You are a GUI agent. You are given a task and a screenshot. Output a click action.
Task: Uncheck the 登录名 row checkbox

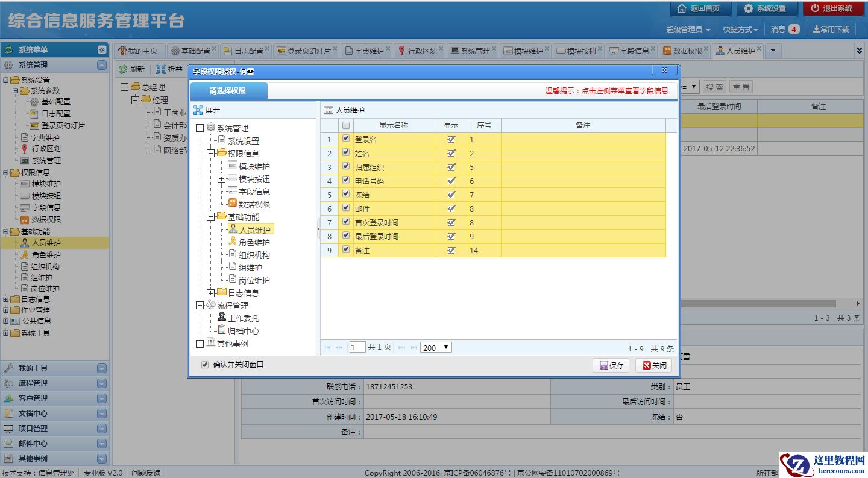tap(345, 139)
